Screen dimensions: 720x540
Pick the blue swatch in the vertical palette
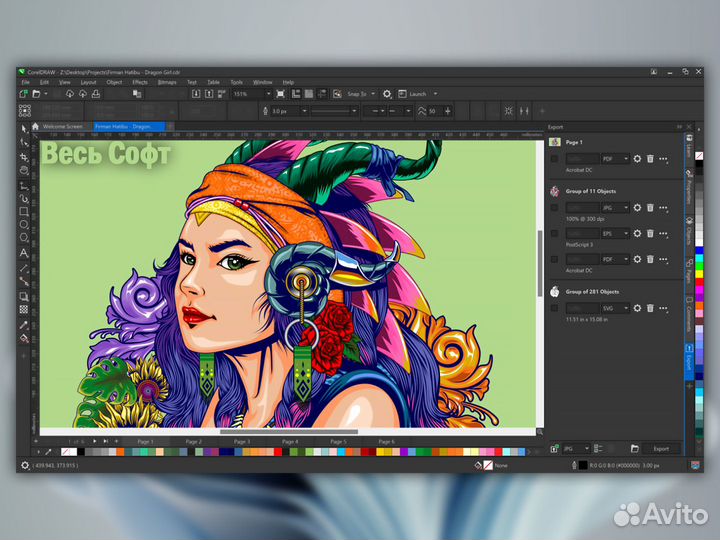tap(699, 251)
